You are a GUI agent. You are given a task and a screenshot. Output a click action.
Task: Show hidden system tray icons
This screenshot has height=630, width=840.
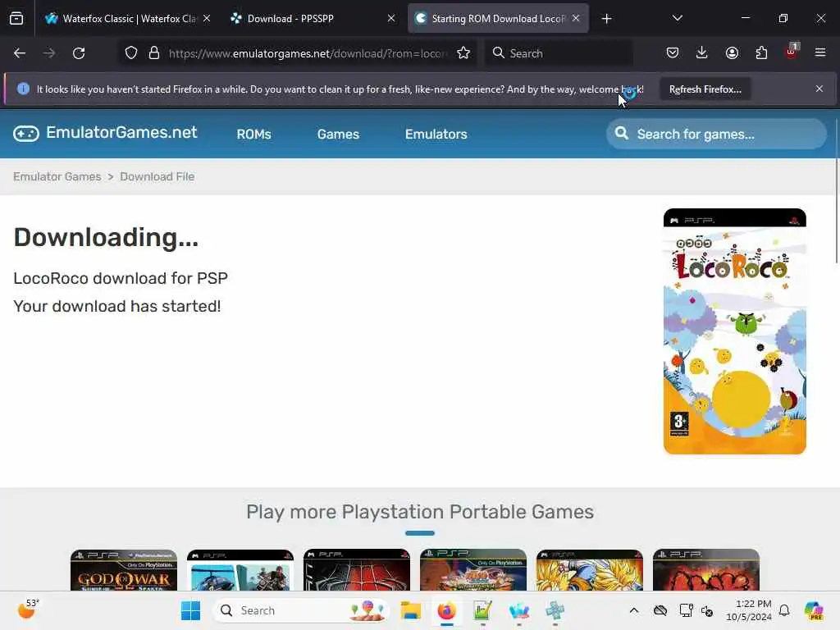(634, 610)
